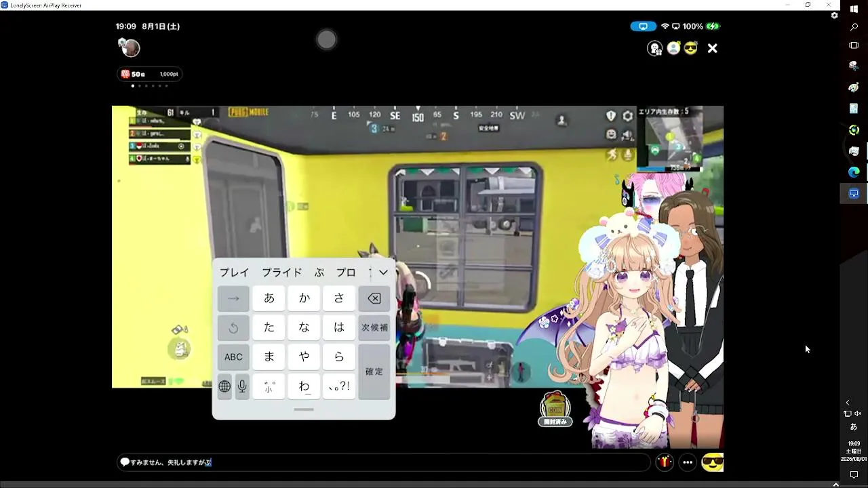Viewport: 868px width, 488px height.
Task: Tap the か key on the keyboard
Action: 304,298
